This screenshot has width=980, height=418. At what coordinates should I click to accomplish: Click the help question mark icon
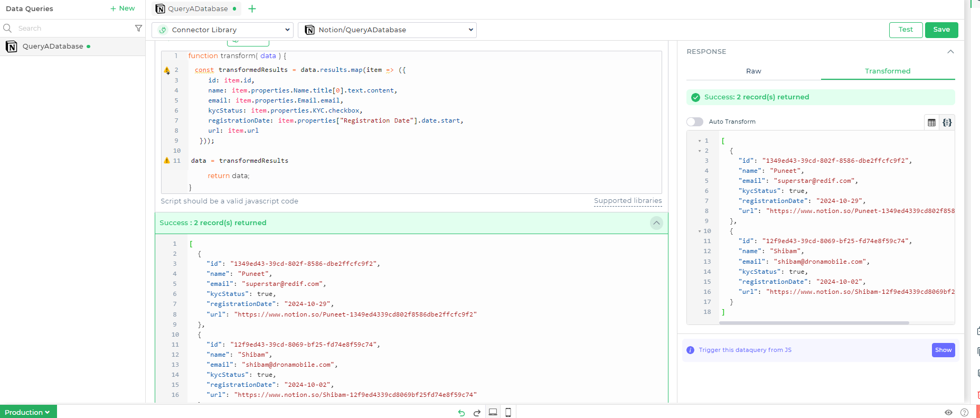[x=964, y=413]
